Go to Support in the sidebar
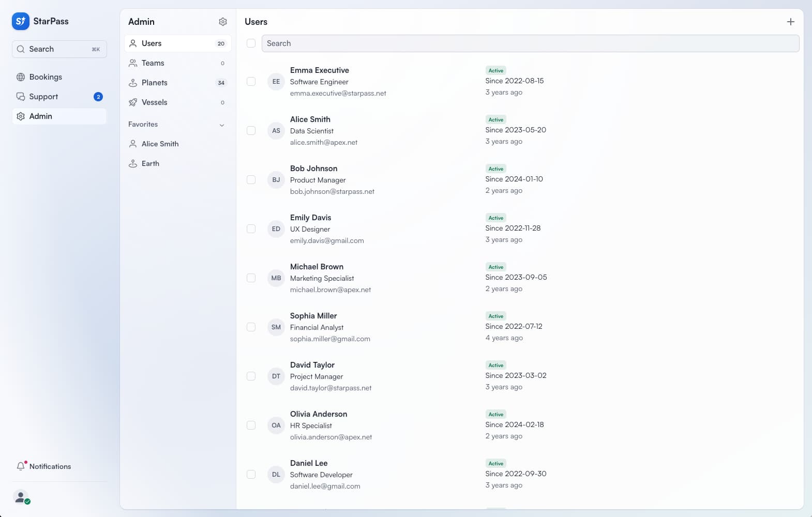Screen dimensions: 812x517 (43, 97)
